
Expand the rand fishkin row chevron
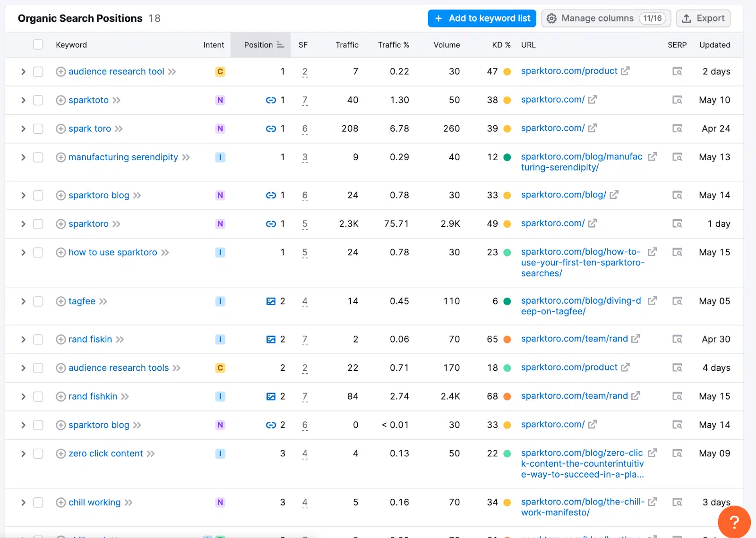tap(23, 396)
